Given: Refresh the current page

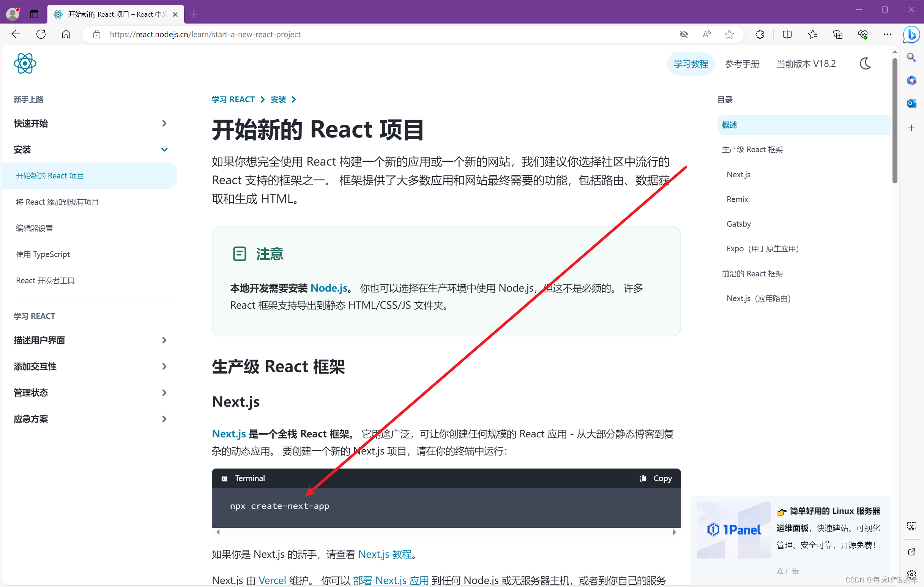Looking at the screenshot, I should [41, 34].
